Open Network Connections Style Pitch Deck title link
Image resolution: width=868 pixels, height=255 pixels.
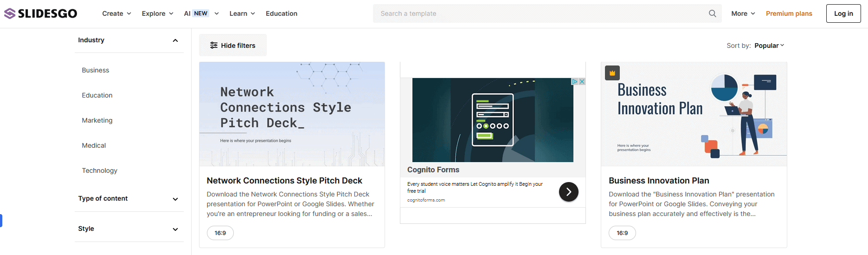tap(284, 181)
